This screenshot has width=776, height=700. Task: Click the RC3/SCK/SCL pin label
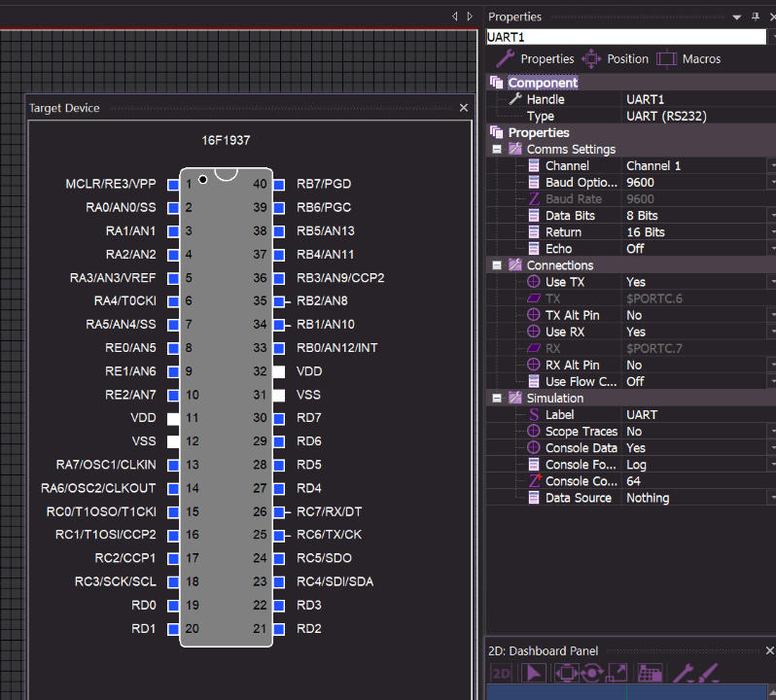[116, 581]
